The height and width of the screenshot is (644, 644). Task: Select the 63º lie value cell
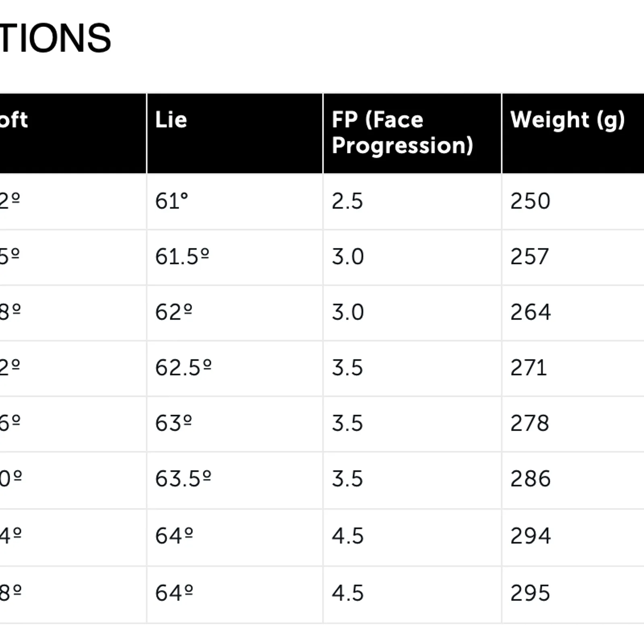click(x=174, y=423)
